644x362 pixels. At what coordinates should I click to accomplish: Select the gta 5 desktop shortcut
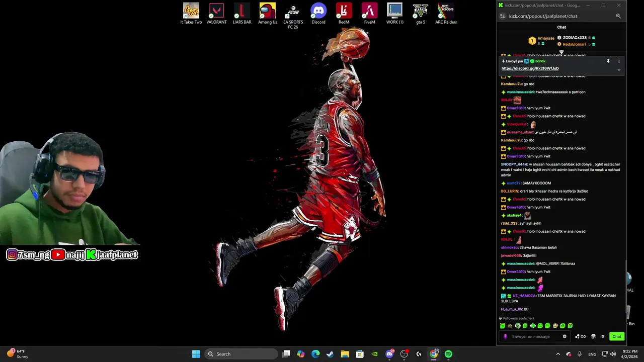point(421,14)
